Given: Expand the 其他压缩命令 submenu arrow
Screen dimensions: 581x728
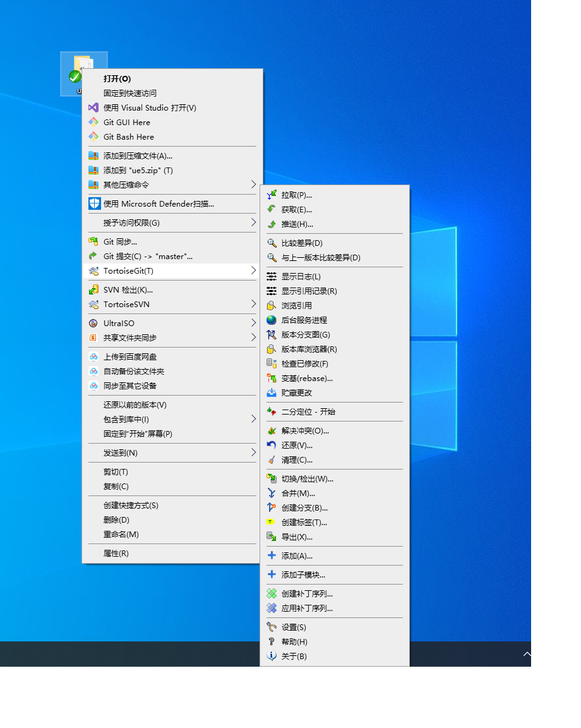Looking at the screenshot, I should [x=253, y=185].
